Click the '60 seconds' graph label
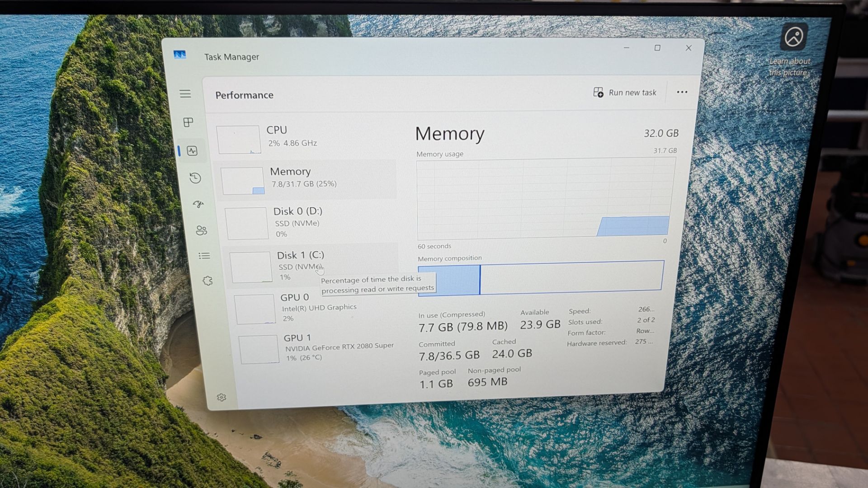 click(434, 246)
